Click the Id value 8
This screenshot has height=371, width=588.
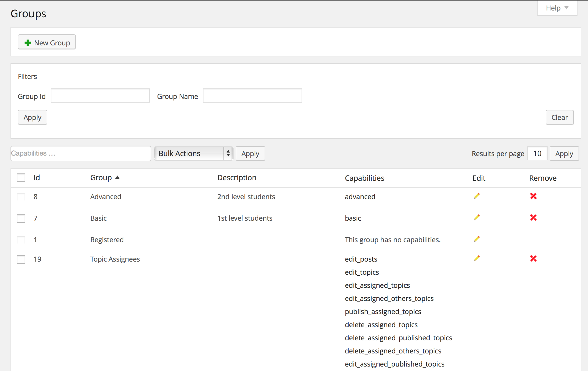[x=35, y=197]
